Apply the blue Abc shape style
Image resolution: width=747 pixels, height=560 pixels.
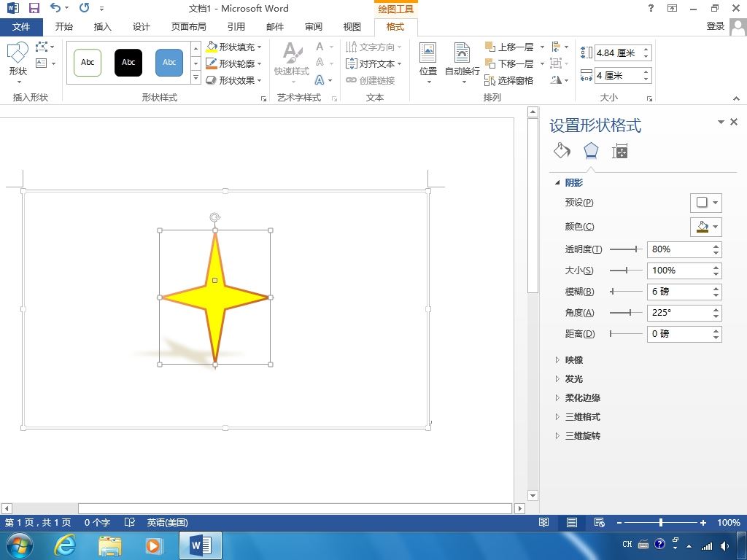(169, 63)
